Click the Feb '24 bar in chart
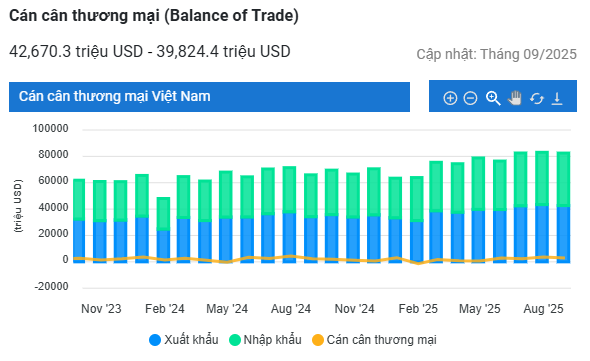 [x=163, y=230]
